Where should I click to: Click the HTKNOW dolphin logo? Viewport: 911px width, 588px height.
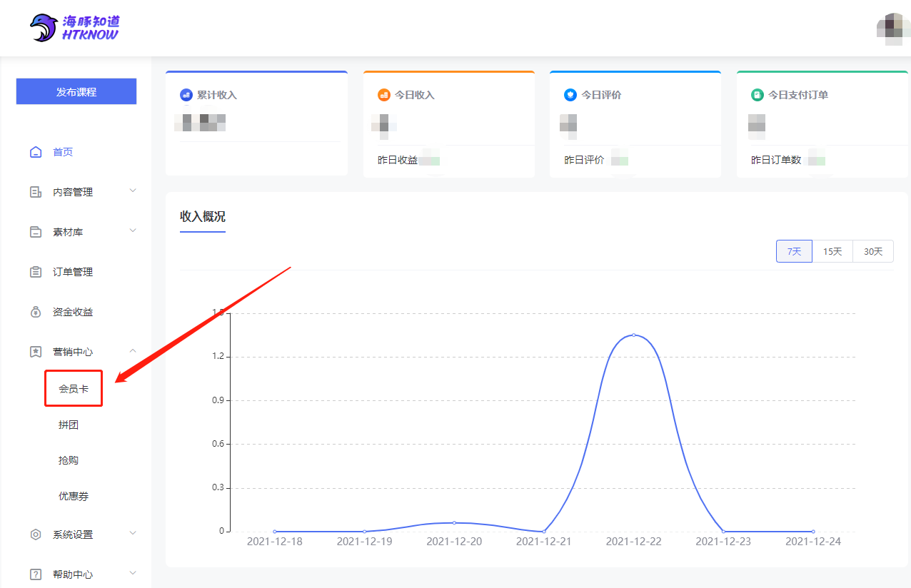(x=75, y=28)
